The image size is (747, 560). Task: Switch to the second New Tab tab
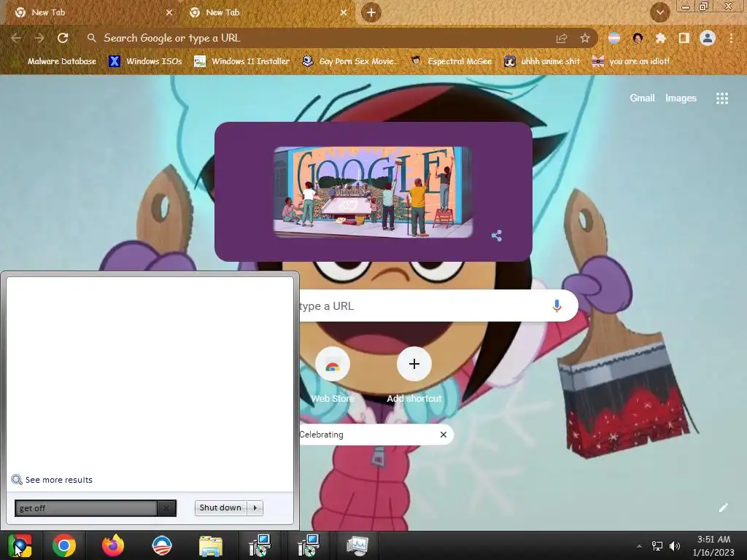tap(267, 12)
